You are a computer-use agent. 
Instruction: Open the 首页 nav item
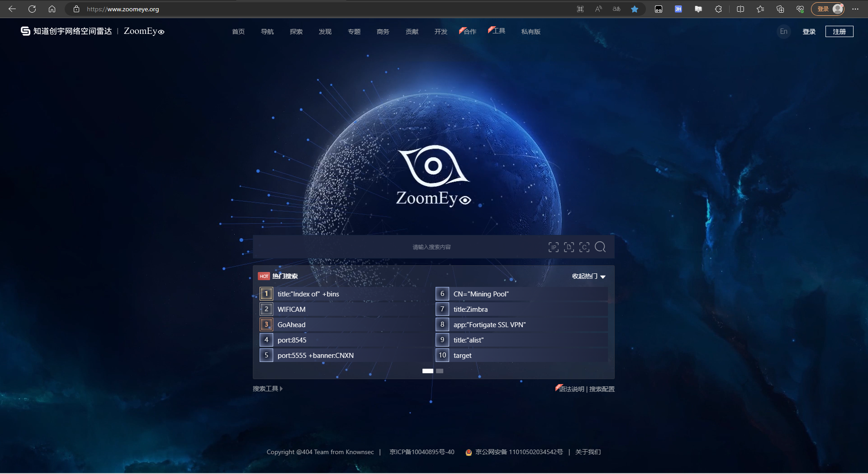[x=238, y=32]
